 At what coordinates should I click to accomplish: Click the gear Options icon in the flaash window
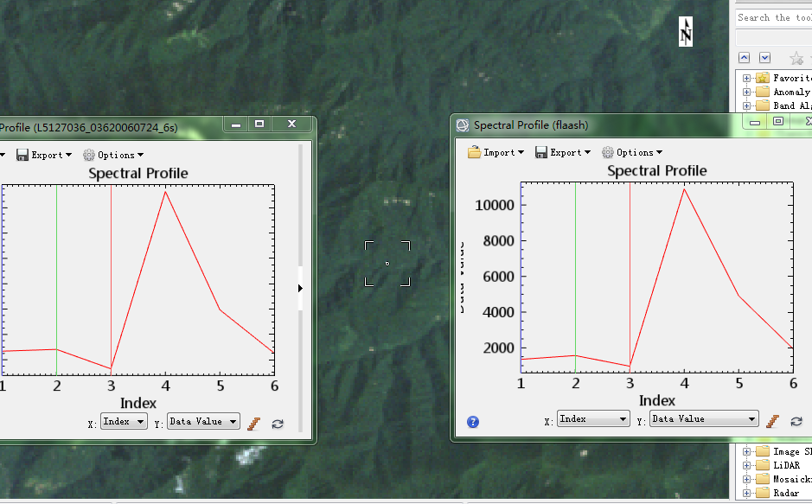[x=607, y=152]
